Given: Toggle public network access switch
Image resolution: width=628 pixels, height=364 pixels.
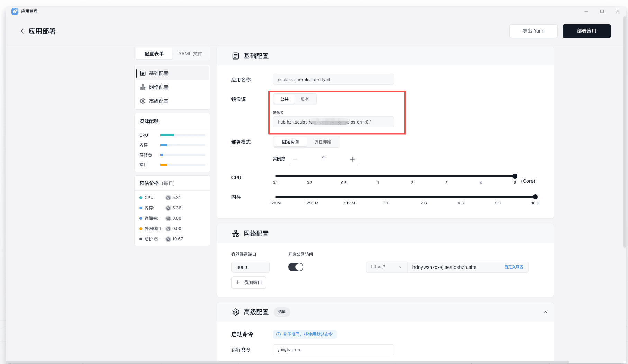Looking at the screenshot, I should coord(296,267).
